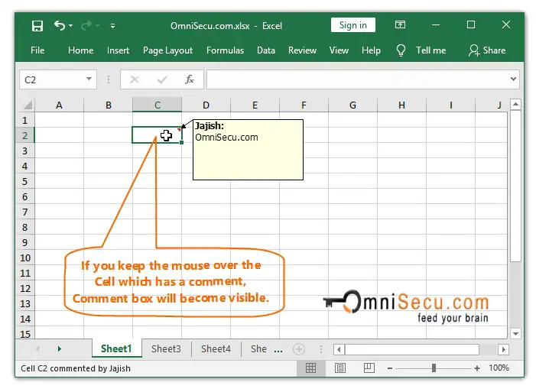The image size is (536, 392).
Task: Click vertical scrollbar up arrow
Action: click(x=515, y=104)
